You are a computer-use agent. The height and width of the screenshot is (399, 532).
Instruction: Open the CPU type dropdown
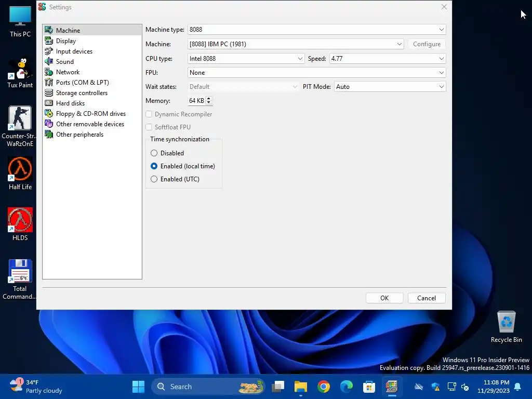click(246, 58)
